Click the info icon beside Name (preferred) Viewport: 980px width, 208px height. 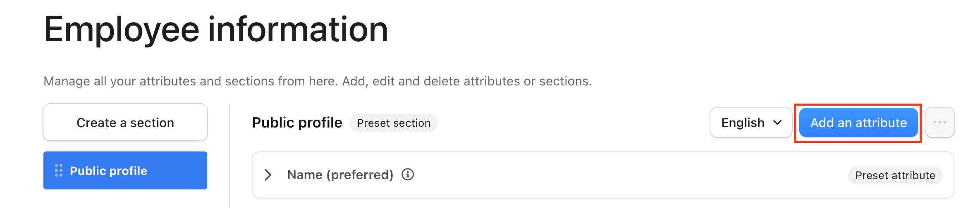[408, 175]
